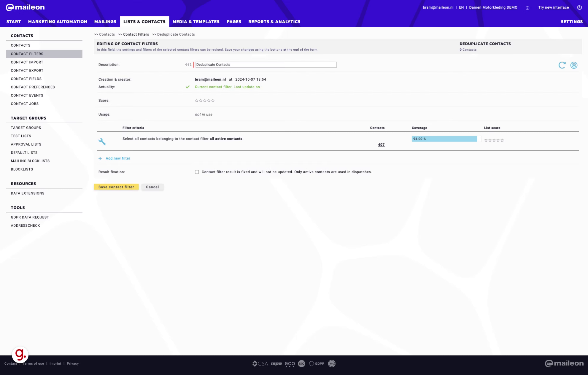Screen dimensions: 588x375
Task: Toggle the Result fixation checkbox
Action: pyautogui.click(x=197, y=172)
